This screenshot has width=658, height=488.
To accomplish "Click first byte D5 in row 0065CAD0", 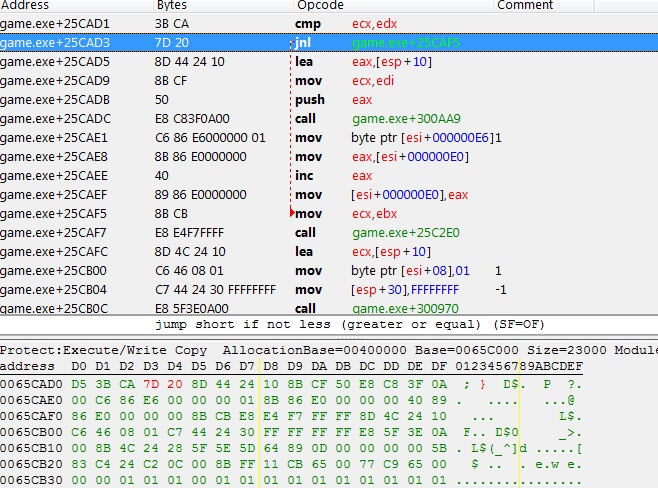I will (79, 384).
